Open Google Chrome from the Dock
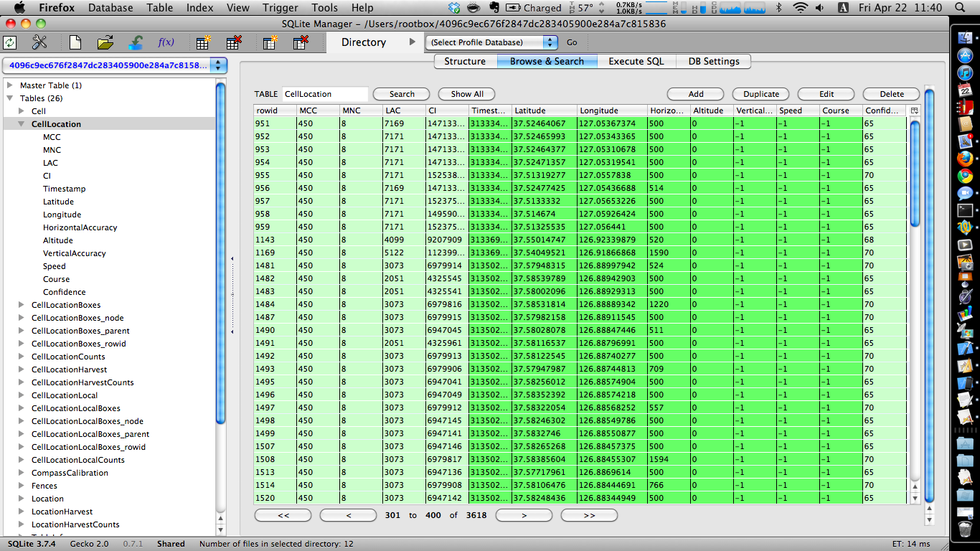This screenshot has height=551, width=980. (965, 176)
